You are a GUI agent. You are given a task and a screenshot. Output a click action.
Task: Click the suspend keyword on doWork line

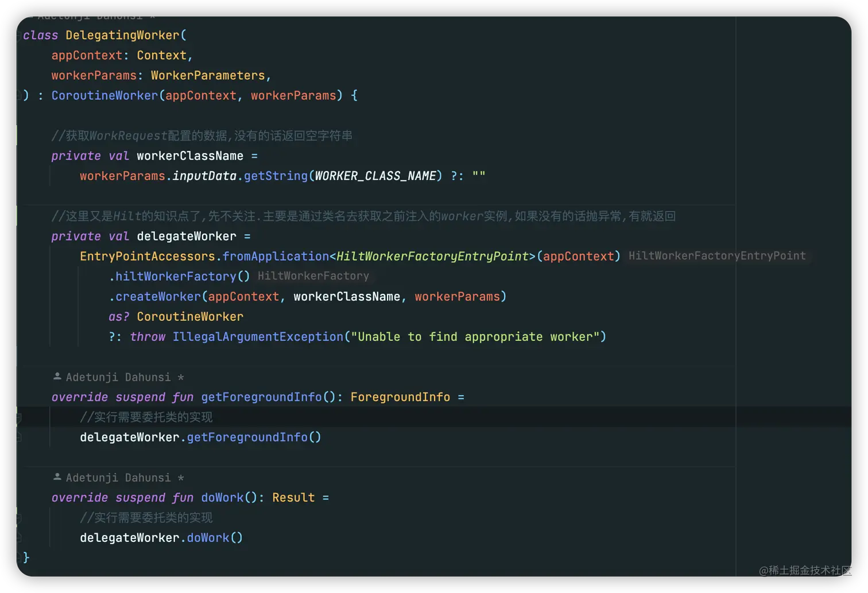coord(140,497)
